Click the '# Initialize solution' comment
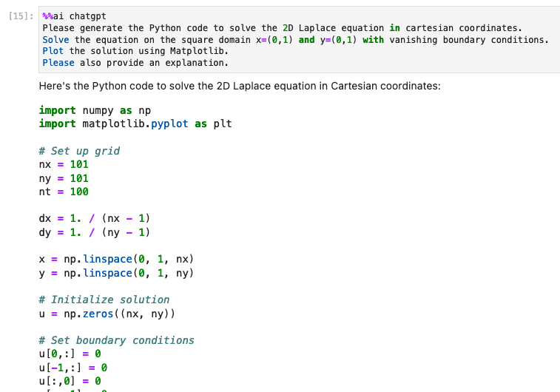 (x=104, y=300)
